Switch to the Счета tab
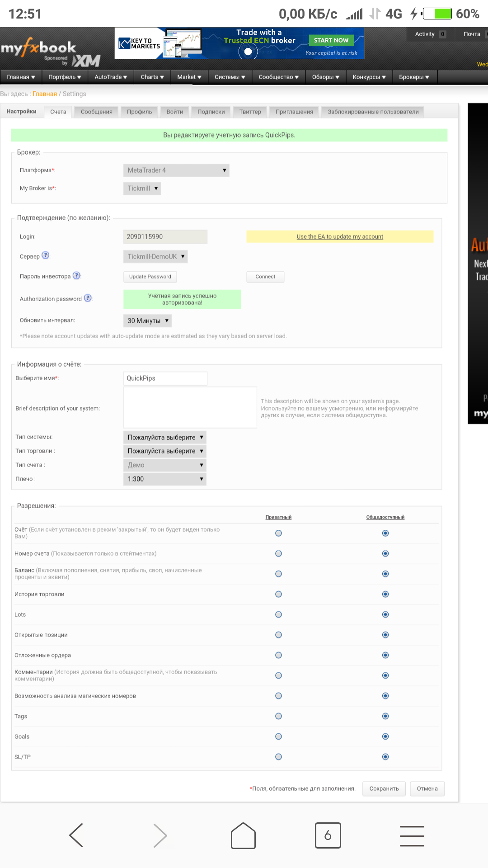Screen dimensions: 488x868 coord(58,112)
